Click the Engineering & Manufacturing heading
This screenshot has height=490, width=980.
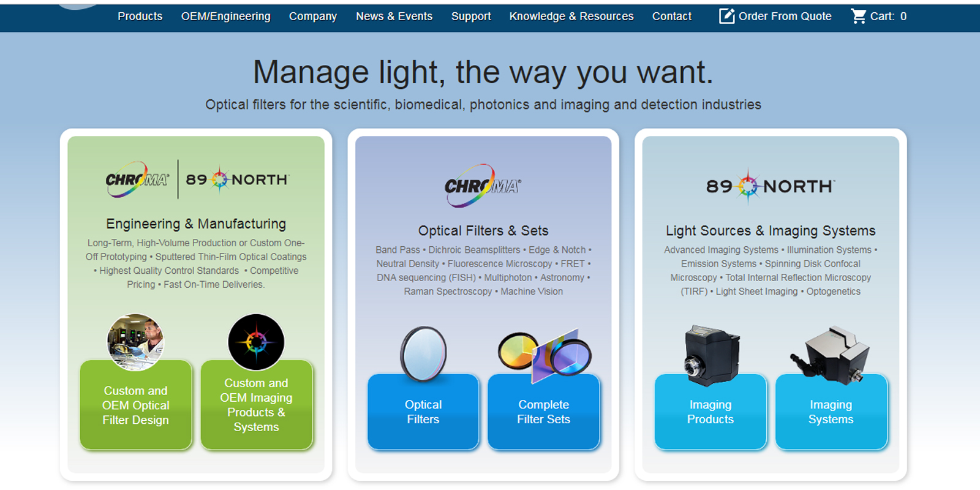click(196, 224)
